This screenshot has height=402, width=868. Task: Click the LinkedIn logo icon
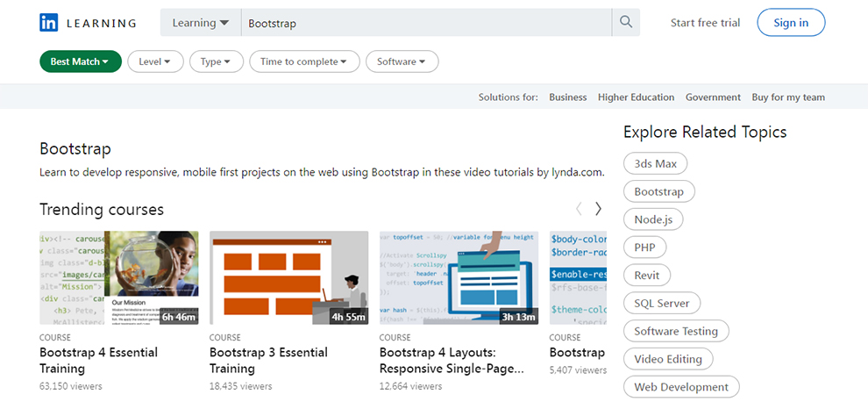click(x=49, y=23)
